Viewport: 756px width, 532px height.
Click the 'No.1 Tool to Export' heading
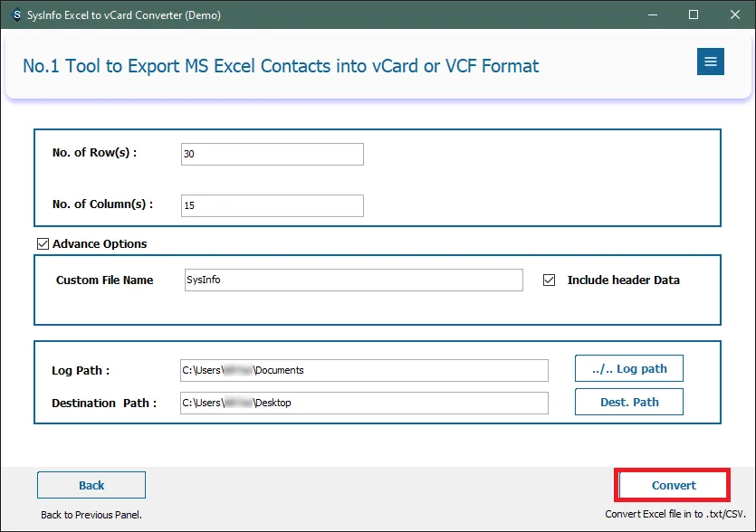tap(281, 66)
